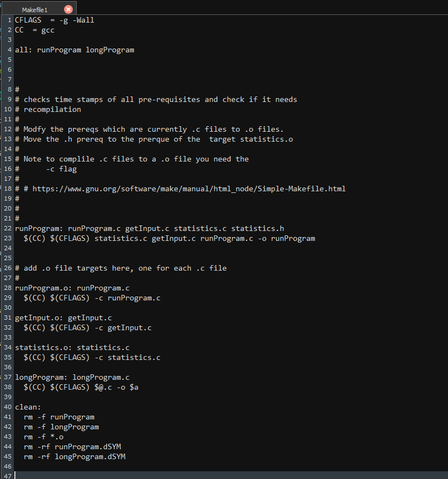Click the -Wall flag on line 1
This screenshot has width=448, height=479.
click(x=83, y=20)
